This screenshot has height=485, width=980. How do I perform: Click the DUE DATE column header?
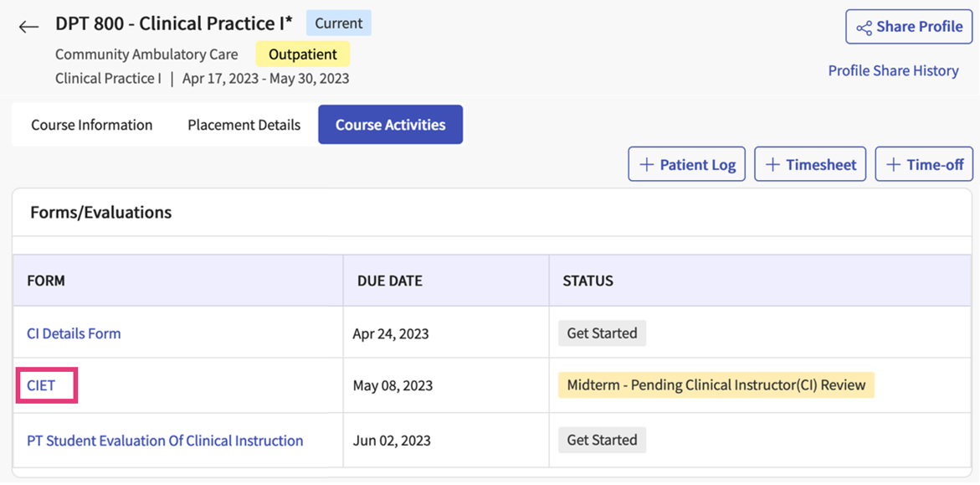(x=389, y=281)
